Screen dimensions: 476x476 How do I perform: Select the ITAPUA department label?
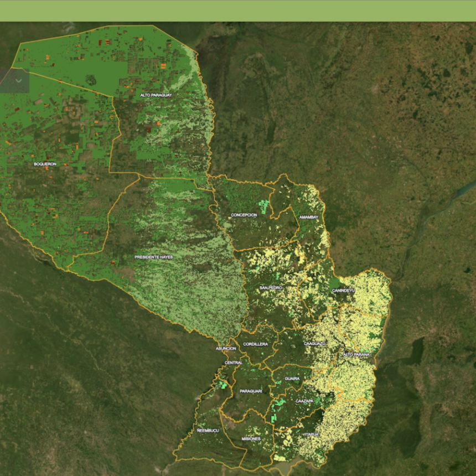(312, 434)
